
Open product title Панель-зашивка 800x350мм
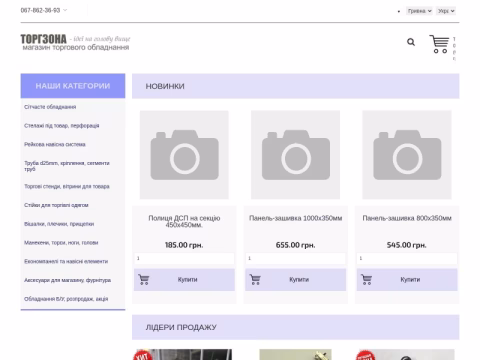[x=407, y=218]
